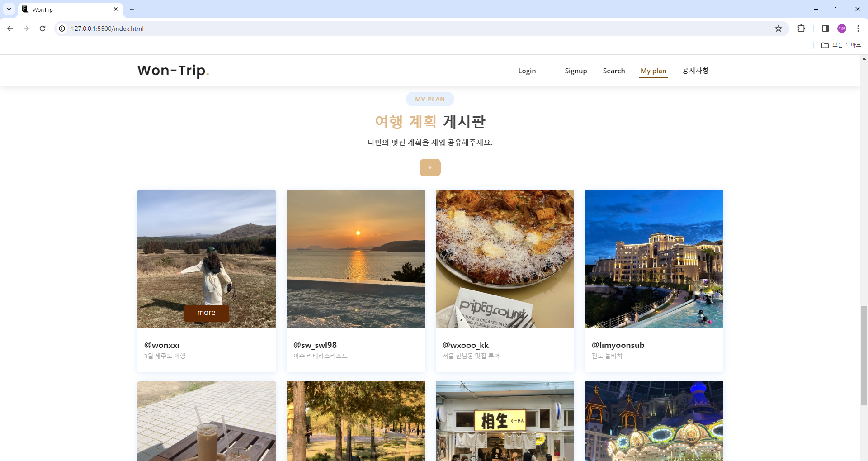The height and width of the screenshot is (461, 868).
Task: View site information icon in address bar
Action: click(62, 29)
